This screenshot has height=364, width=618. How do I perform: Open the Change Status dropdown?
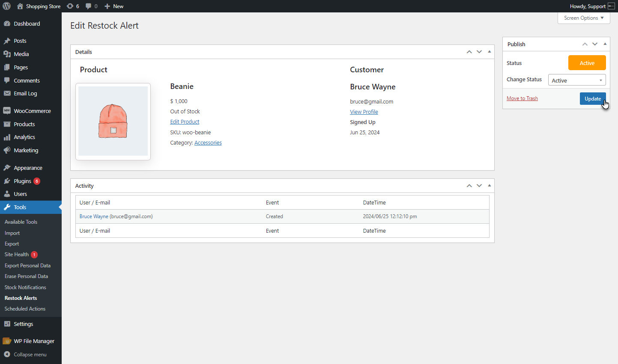(577, 80)
